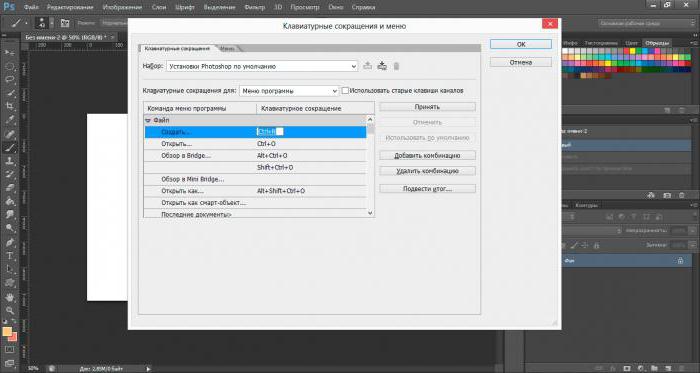700x373 pixels.
Task: Select the Hand tool
Action: 9,297
